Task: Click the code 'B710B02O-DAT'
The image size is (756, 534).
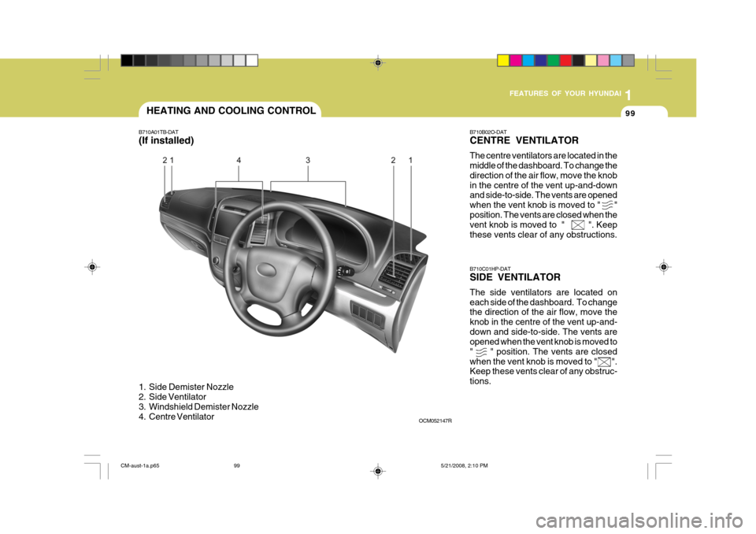Action: (x=488, y=132)
